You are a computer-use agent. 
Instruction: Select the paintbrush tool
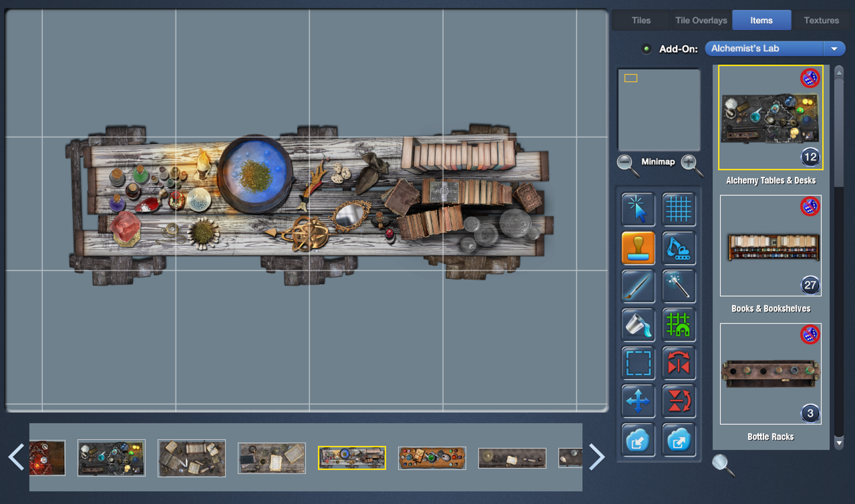638,286
